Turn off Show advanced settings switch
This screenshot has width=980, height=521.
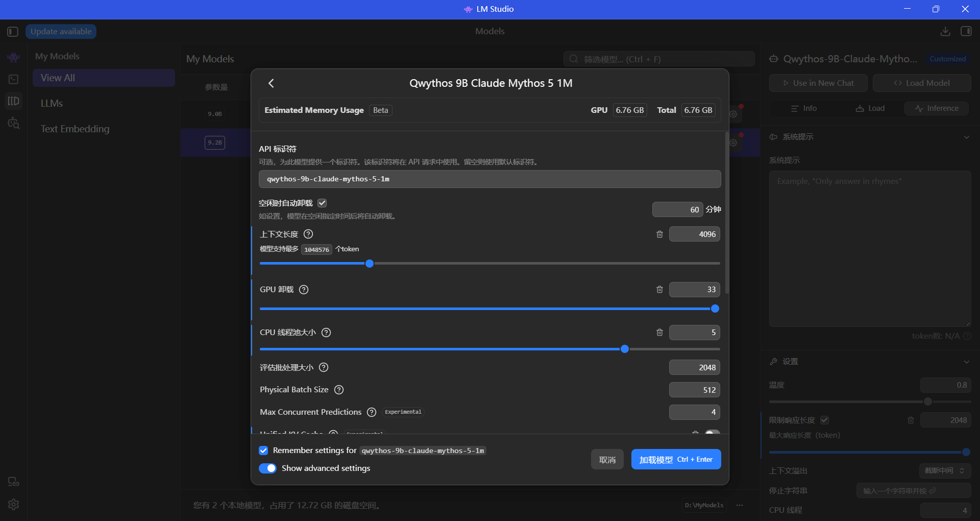267,468
